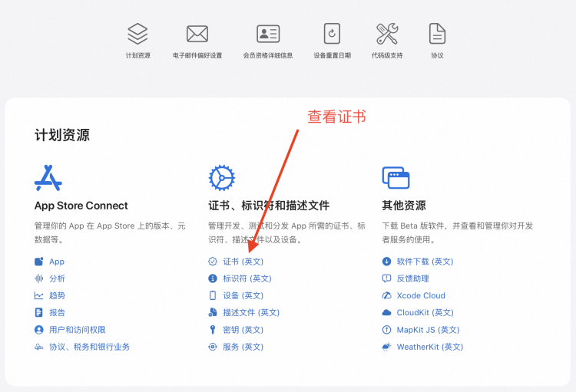Open the 密钥 (英文) link
This screenshot has width=576, height=392.
[243, 330]
